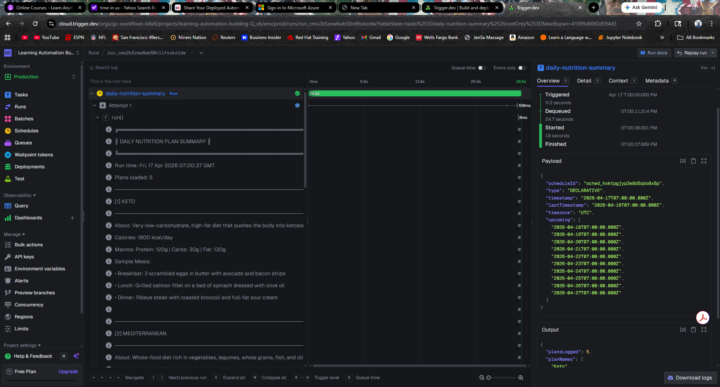The height and width of the screenshot is (387, 720).
Task: Click the Adobe Acrobat floating icon
Action: (x=703, y=318)
